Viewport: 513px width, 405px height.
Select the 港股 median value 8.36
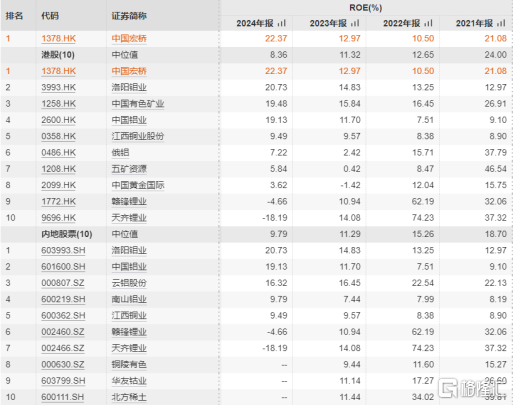click(x=279, y=55)
